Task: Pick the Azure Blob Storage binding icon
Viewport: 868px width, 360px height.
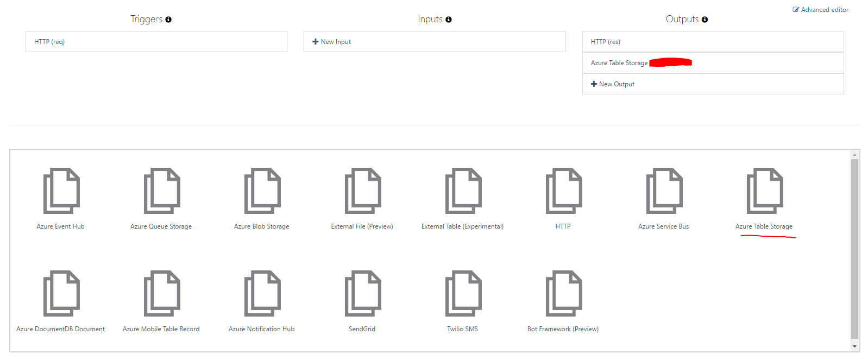Action: 262,191
